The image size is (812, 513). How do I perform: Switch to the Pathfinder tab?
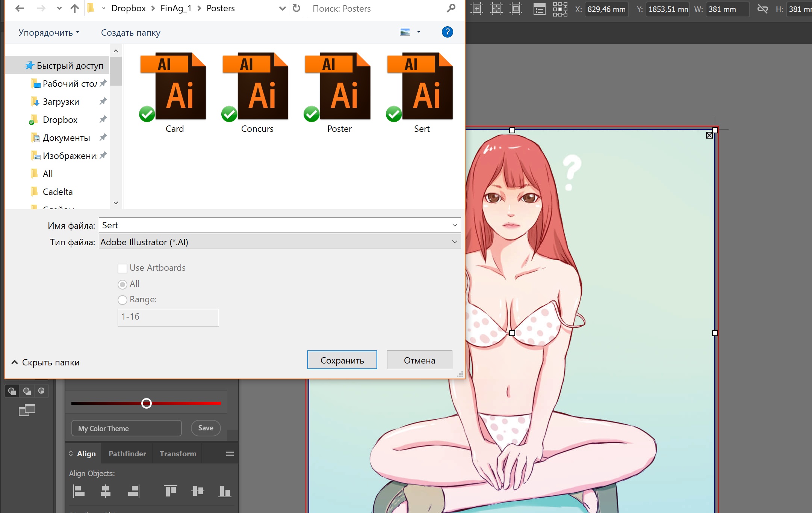coord(127,454)
